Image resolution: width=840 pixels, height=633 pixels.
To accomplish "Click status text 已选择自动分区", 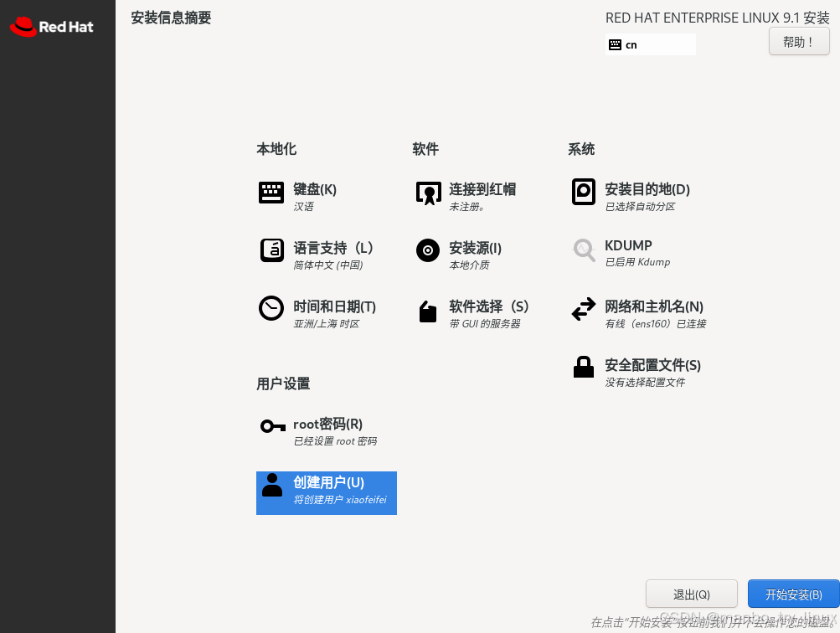I will tap(640, 207).
